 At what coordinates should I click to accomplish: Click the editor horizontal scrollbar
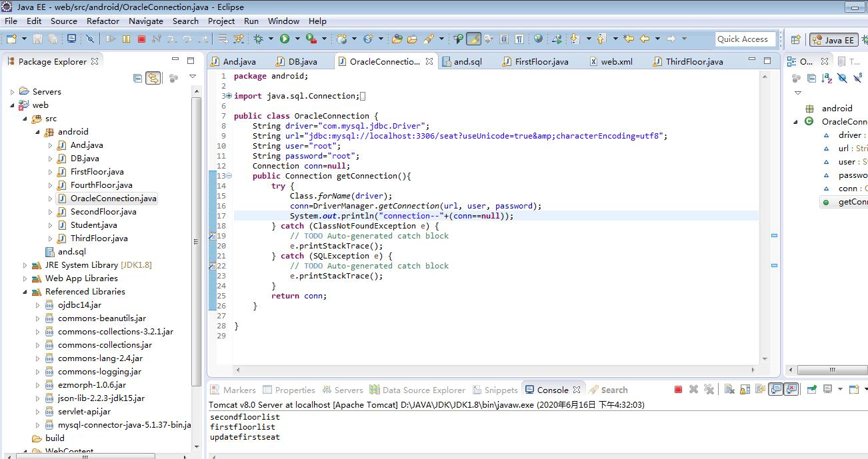point(497,369)
